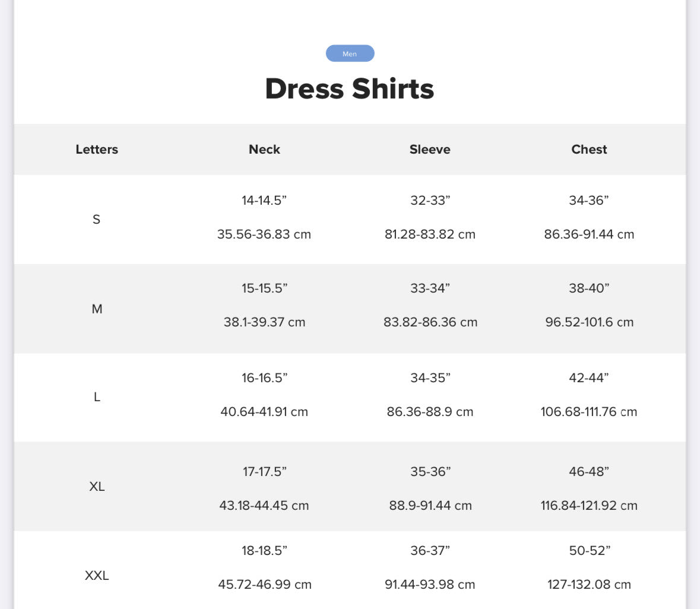
Task: Click chest value 96.52-101.6 cm
Action: [590, 322]
